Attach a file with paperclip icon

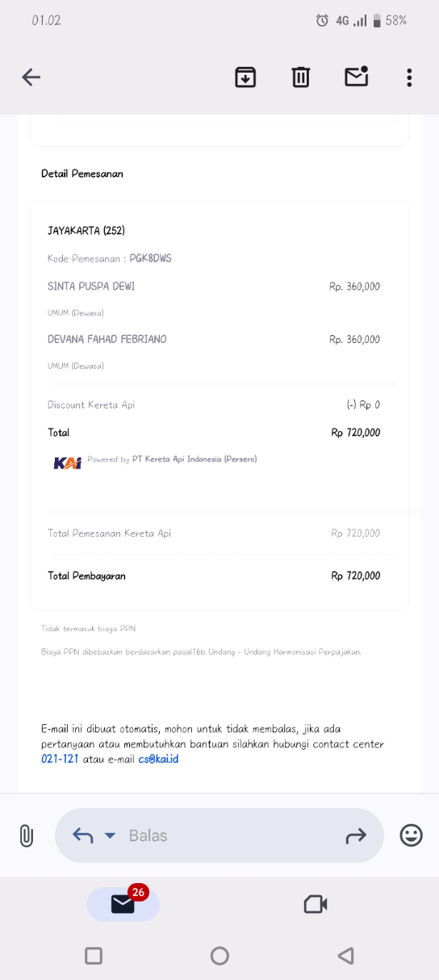tap(26, 836)
